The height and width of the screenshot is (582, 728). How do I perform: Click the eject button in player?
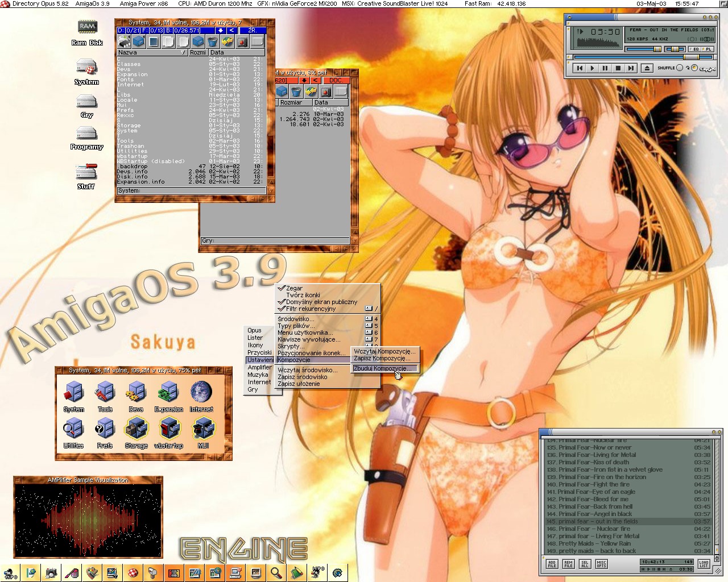click(647, 68)
